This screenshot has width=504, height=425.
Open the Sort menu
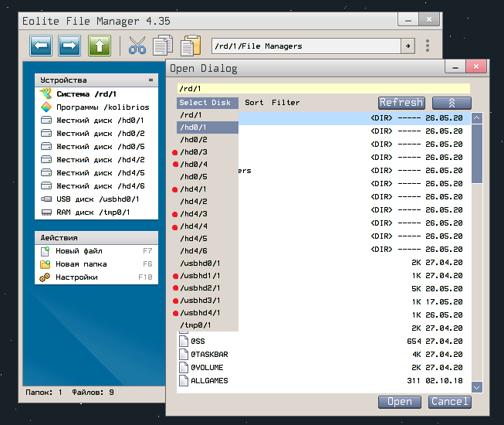click(x=254, y=102)
